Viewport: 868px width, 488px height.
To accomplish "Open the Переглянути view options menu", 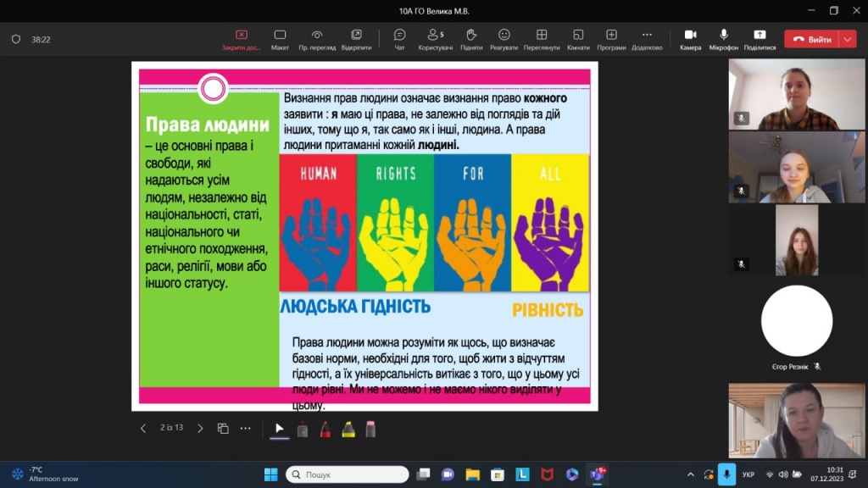I will click(542, 39).
